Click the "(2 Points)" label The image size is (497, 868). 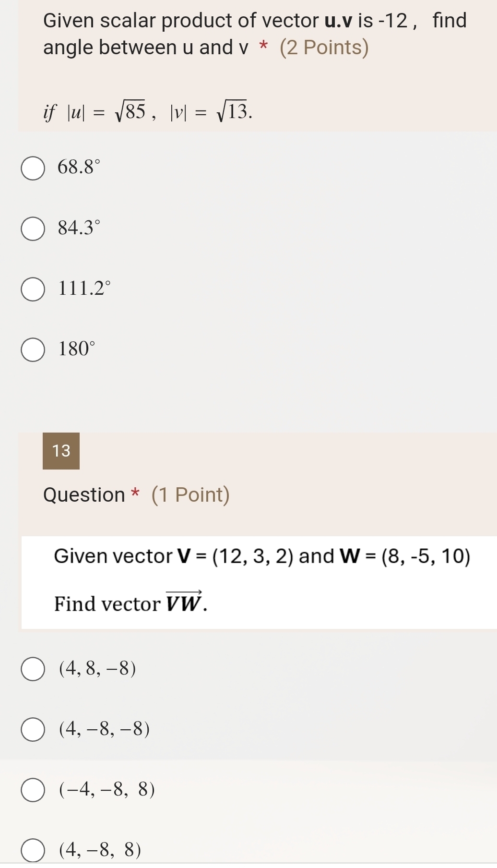324,48
